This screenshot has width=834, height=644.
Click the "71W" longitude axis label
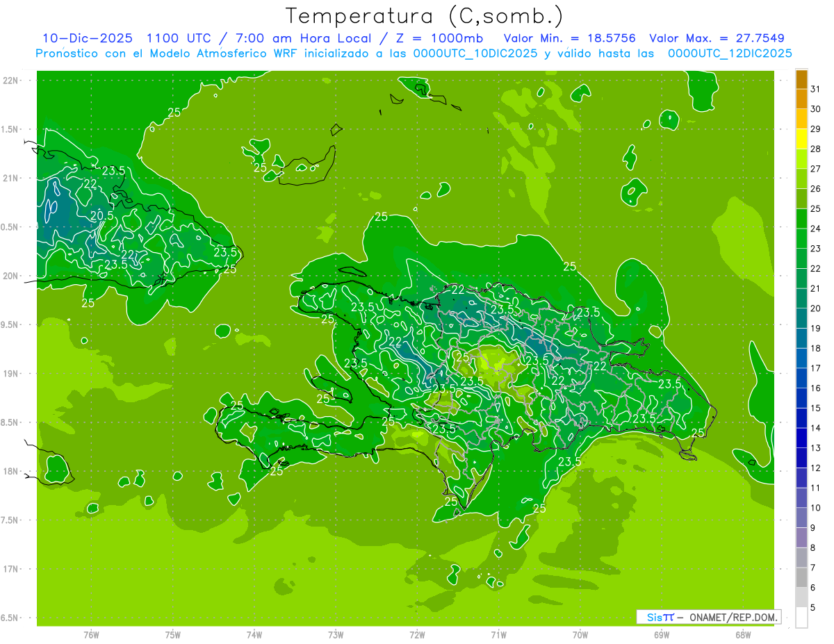(x=498, y=634)
